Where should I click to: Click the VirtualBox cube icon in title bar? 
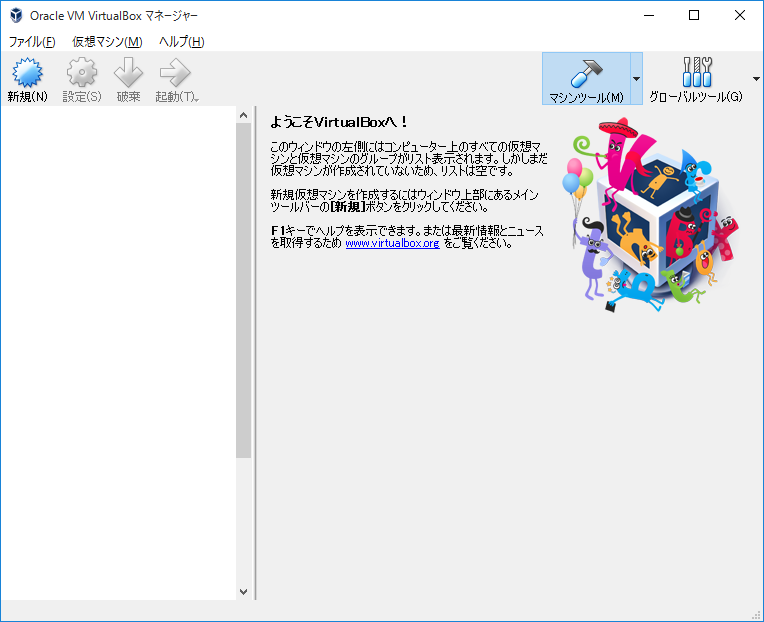16,15
